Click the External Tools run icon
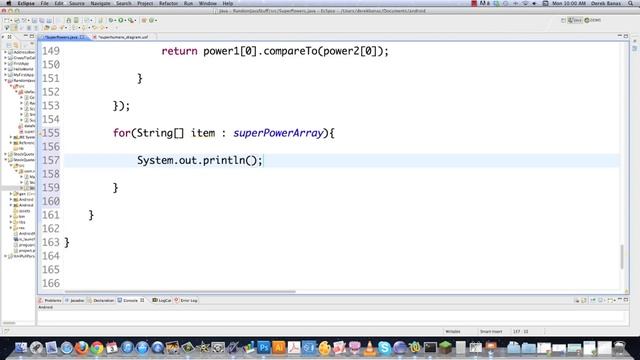The image size is (640, 360). click(x=131, y=20)
